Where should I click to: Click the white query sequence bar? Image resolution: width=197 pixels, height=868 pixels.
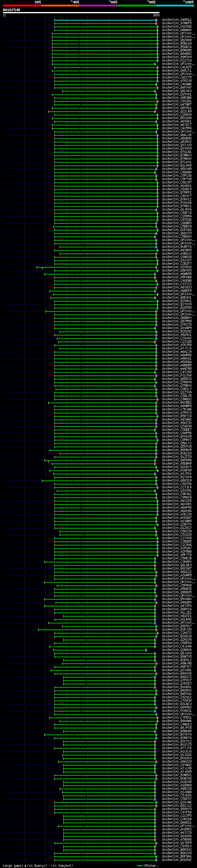(81, 12)
